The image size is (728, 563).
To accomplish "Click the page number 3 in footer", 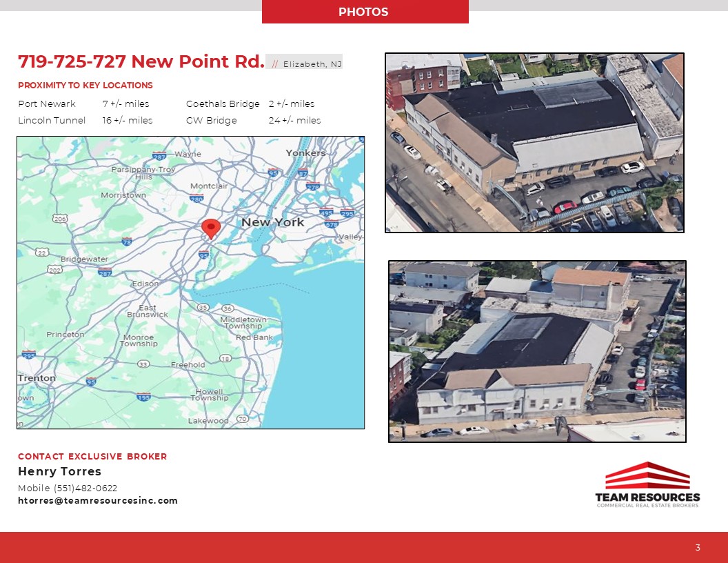I will coord(698,547).
